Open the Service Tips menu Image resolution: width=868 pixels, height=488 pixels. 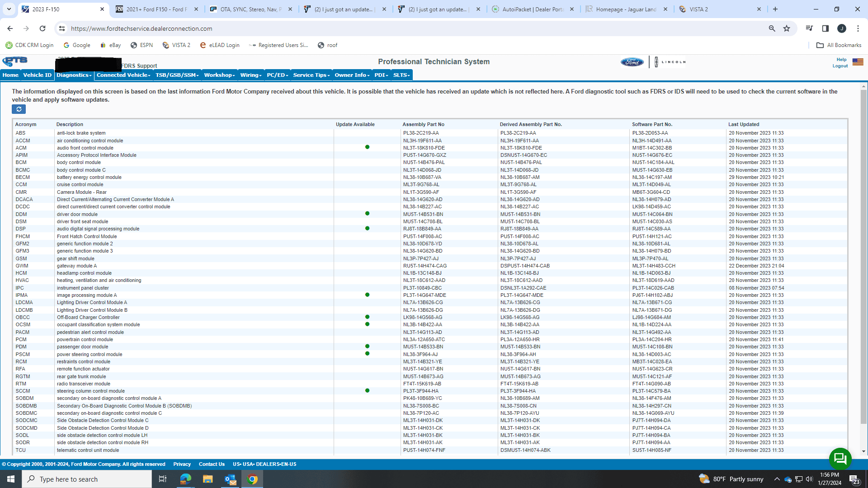[x=311, y=75]
